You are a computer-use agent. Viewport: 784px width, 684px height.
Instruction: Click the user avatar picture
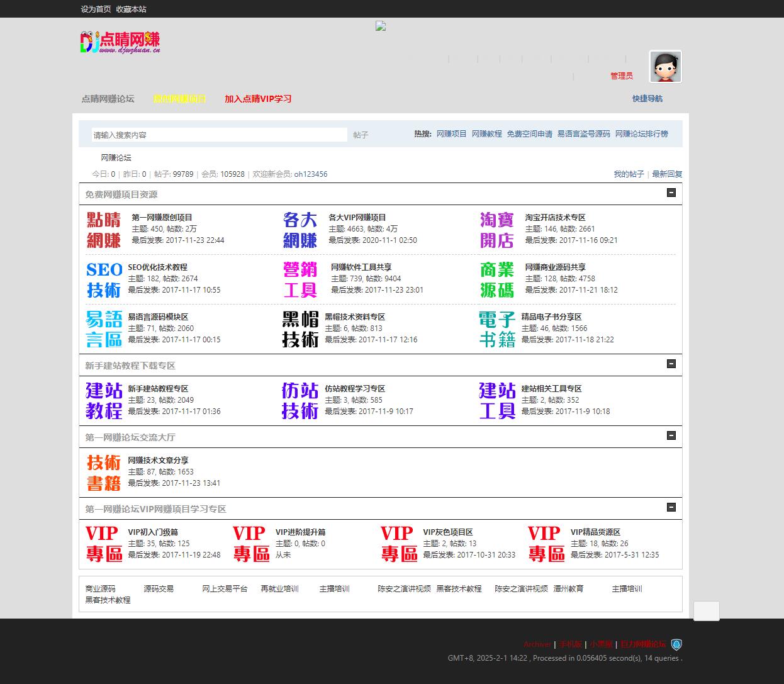(665, 67)
